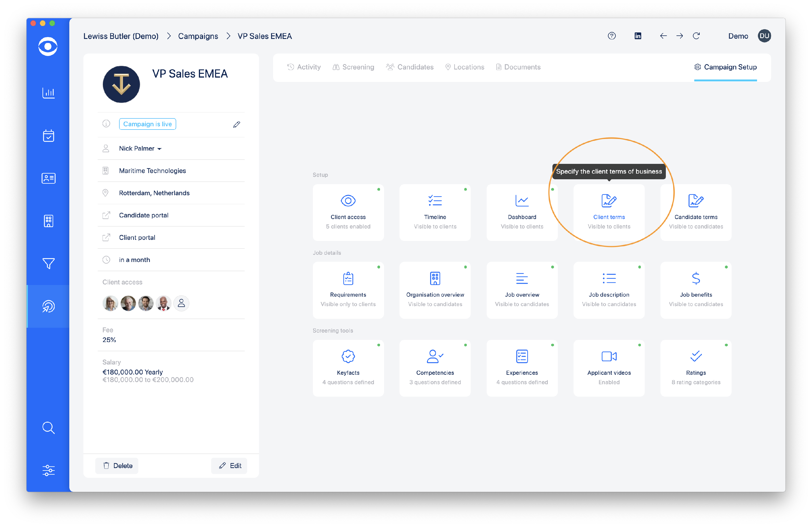Edit campaign status with pencil icon
The height and width of the screenshot is (527, 812).
pos(237,124)
